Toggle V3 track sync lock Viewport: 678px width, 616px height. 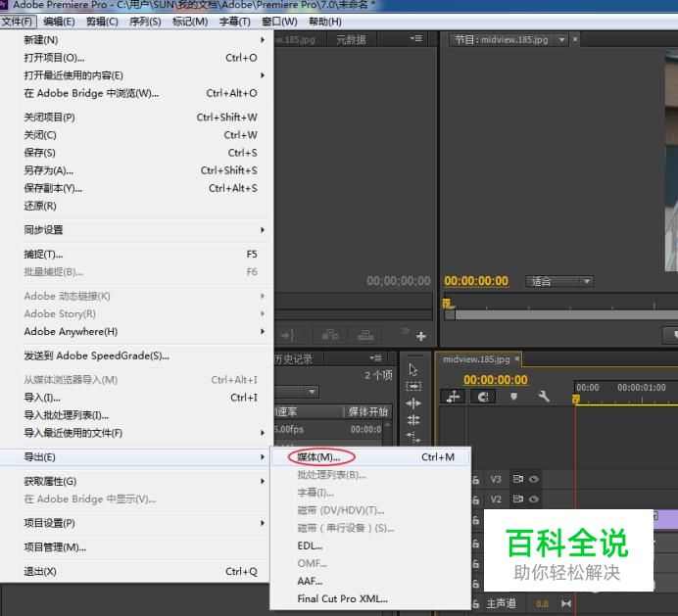tap(517, 479)
